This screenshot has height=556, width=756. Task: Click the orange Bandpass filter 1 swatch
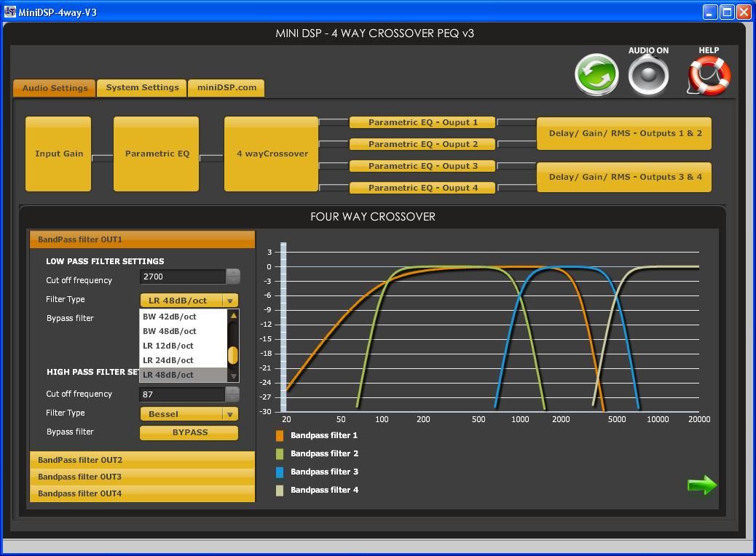pos(280,436)
